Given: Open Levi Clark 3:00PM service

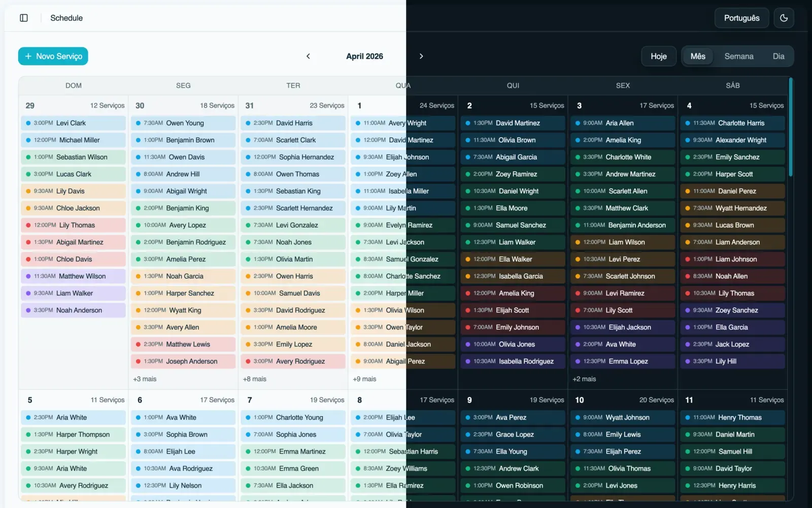Looking at the screenshot, I should [x=73, y=123].
